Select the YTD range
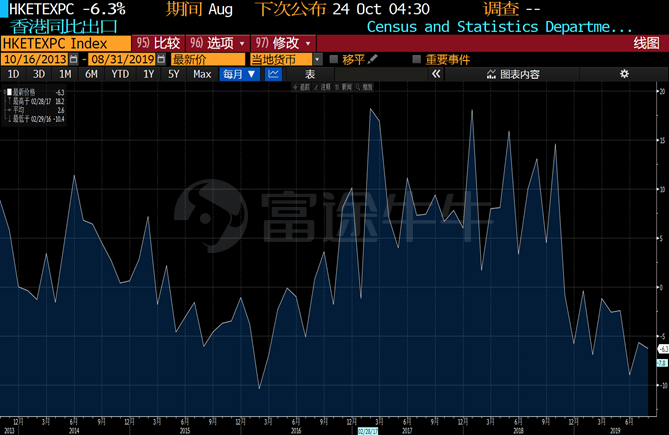669x435 pixels. coord(120,74)
